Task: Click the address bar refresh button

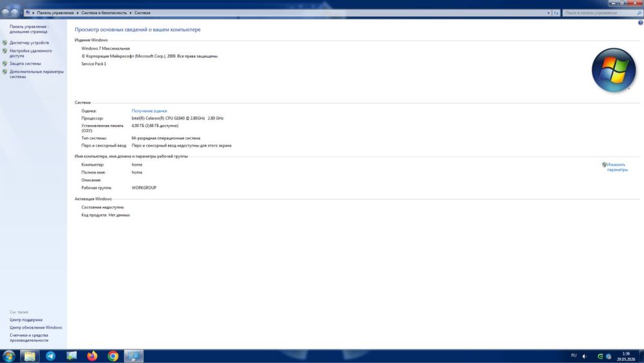Action: pyautogui.click(x=556, y=13)
